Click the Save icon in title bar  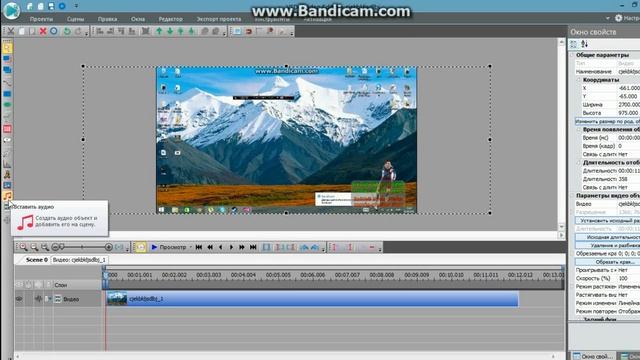click(x=51, y=6)
